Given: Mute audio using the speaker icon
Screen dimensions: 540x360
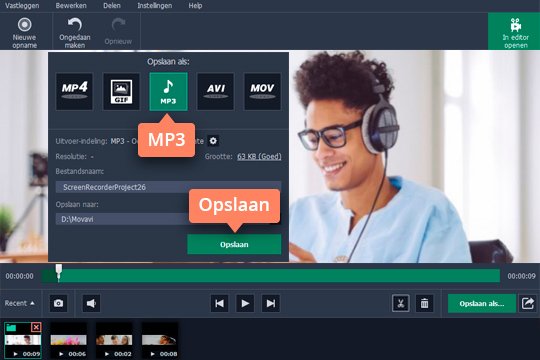Looking at the screenshot, I should pyautogui.click(x=91, y=303).
